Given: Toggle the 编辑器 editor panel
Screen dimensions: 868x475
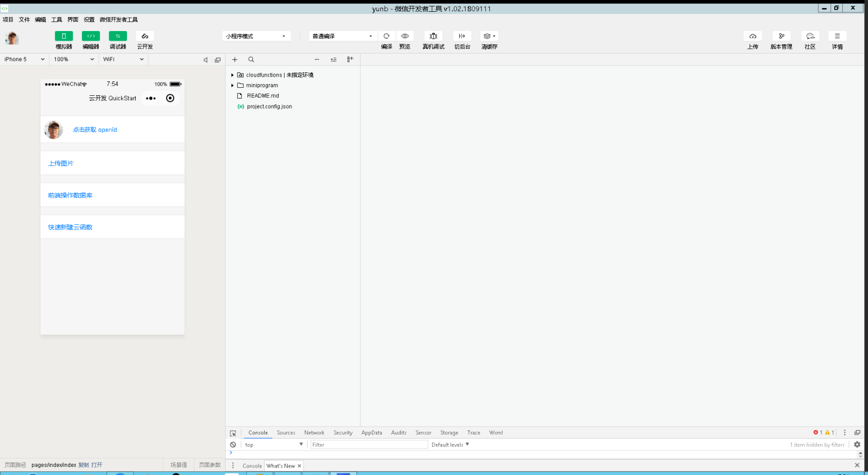Looking at the screenshot, I should [x=91, y=36].
